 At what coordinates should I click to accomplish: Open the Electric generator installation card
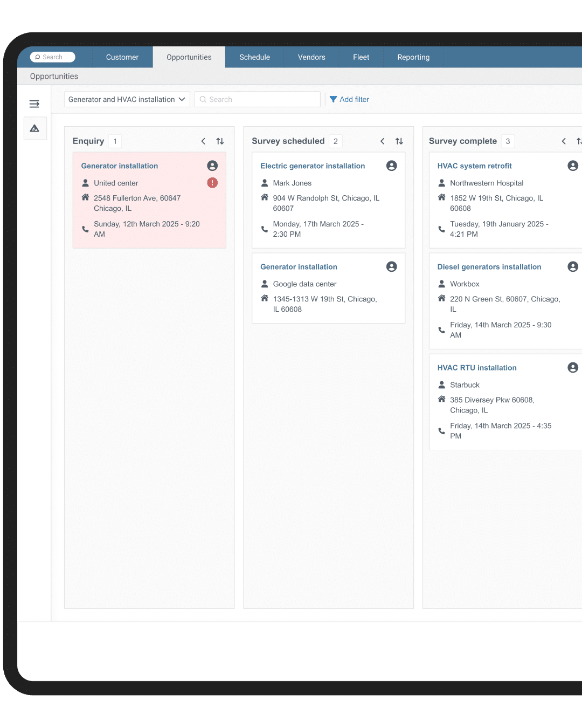tap(313, 166)
